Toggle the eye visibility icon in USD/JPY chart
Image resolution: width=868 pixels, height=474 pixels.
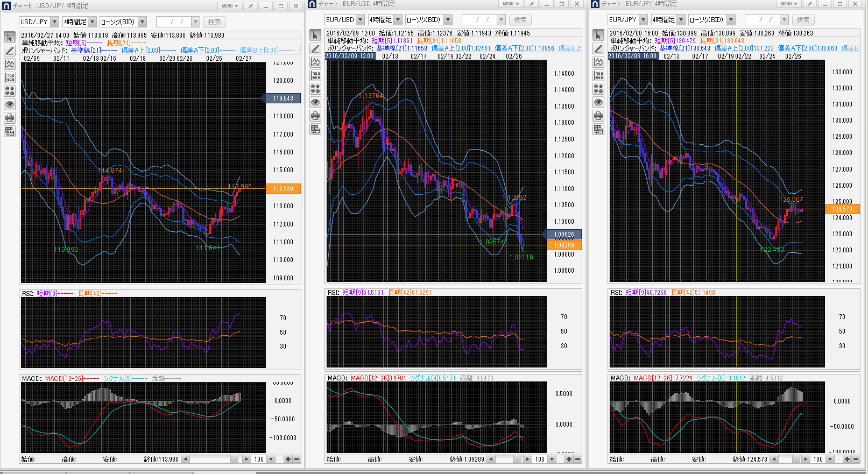(x=10, y=104)
